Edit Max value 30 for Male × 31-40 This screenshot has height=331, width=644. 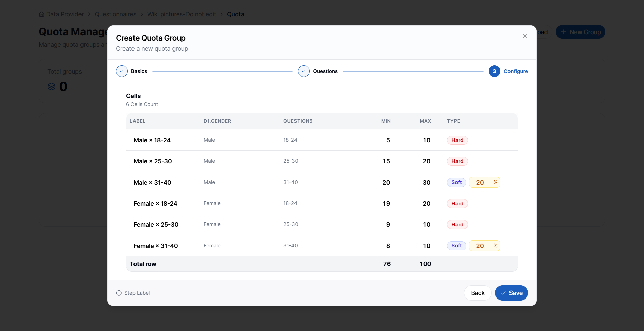pyautogui.click(x=427, y=183)
